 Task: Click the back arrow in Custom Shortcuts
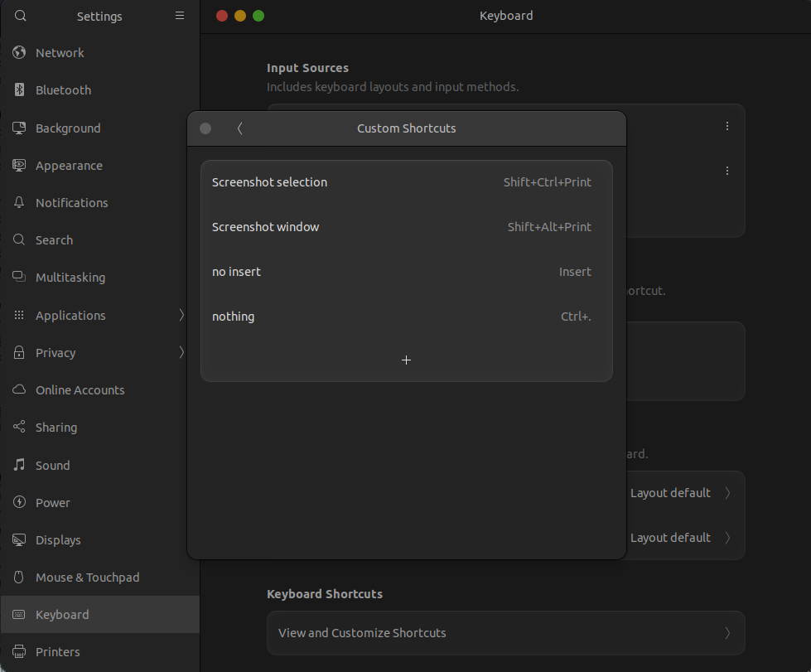coord(240,128)
